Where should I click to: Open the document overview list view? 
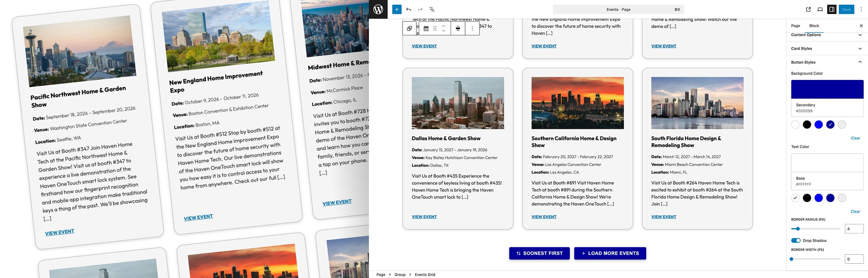[432, 9]
